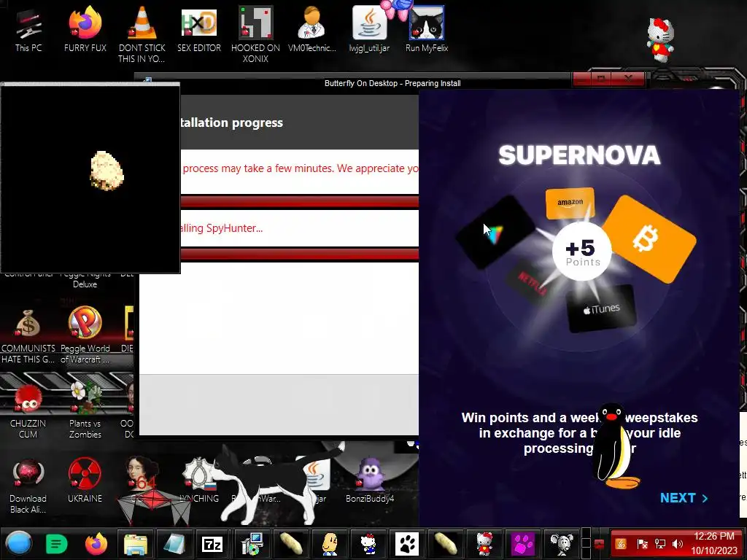This screenshot has width=747, height=560.
Task: Click the iTunes gift card graphic
Action: [602, 308]
